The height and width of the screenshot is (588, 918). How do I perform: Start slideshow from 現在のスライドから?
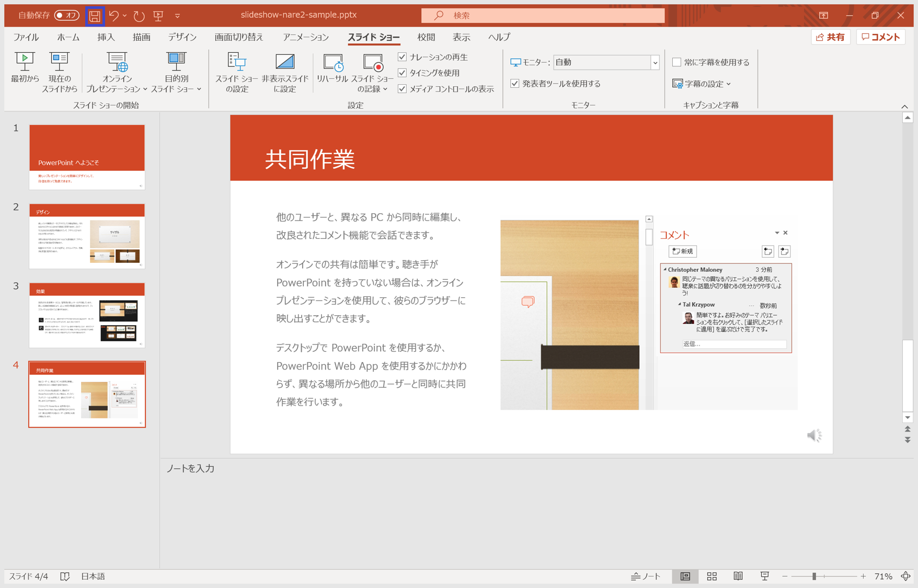(59, 73)
